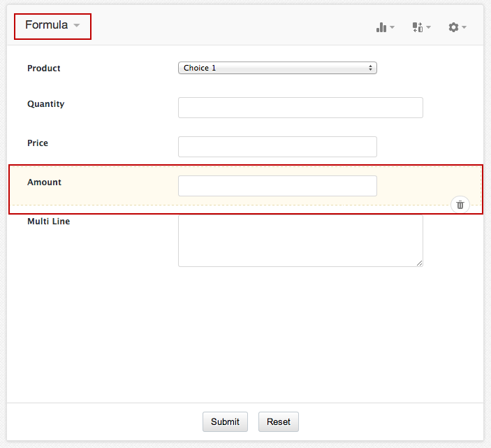Click the Multi Line textarea resize handle
The image size is (491, 448).
coord(420,263)
